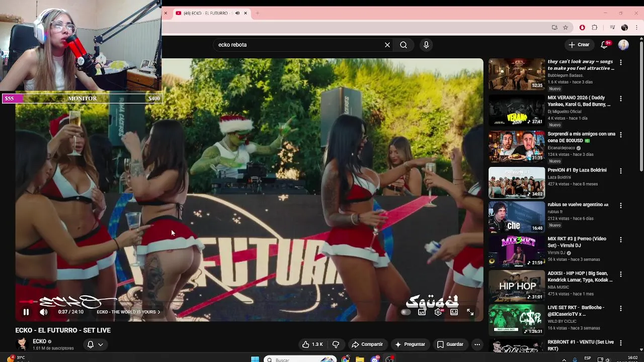Open Windows Start menu
The image size is (644, 362).
255,359
